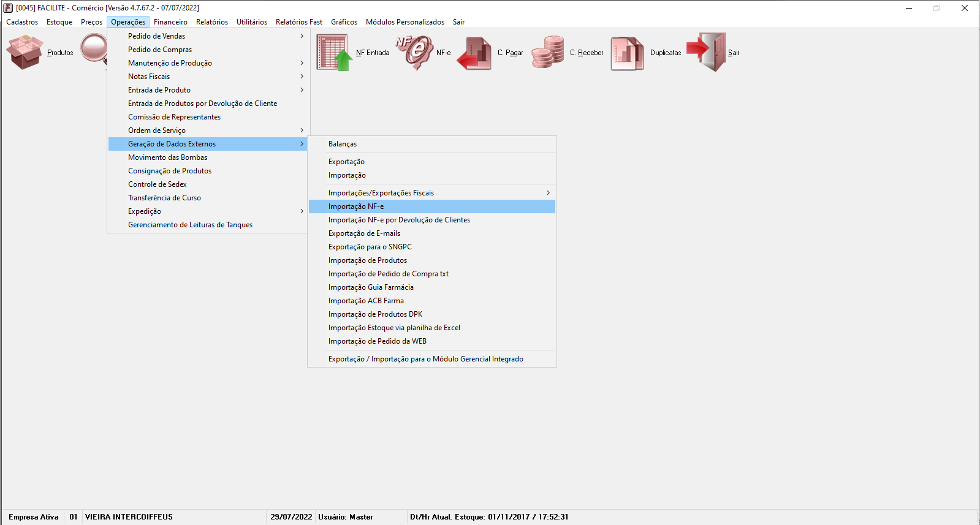This screenshot has width=980, height=525.
Task: Click the Duplicatas toolbar label
Action: [x=666, y=53]
